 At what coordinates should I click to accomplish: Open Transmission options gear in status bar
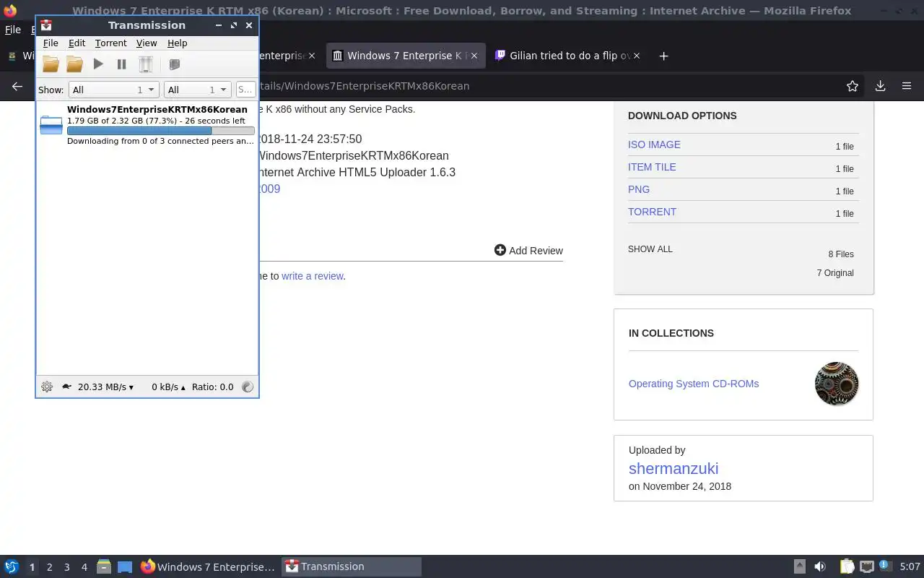click(x=47, y=387)
